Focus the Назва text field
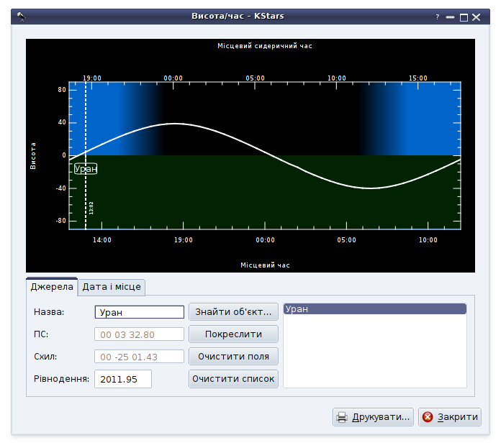 pos(140,312)
